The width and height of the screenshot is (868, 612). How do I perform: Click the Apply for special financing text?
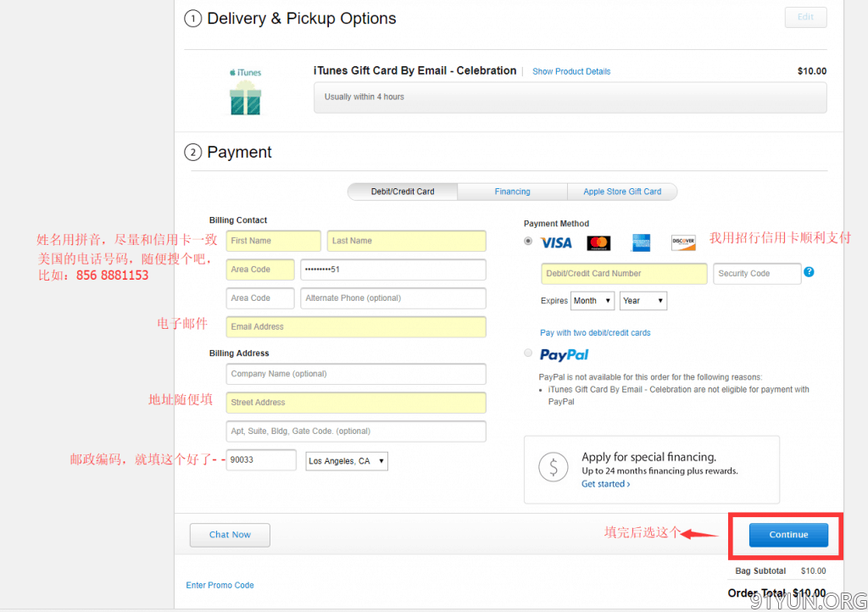[648, 457]
